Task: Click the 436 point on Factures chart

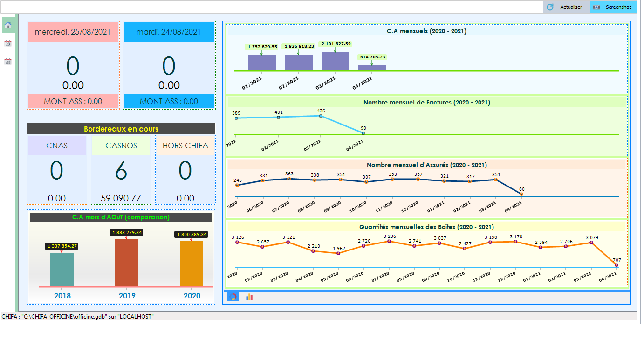Action: pos(321,116)
